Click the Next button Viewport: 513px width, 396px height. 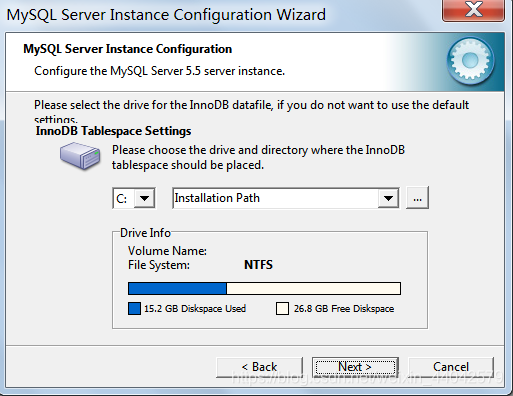355,367
